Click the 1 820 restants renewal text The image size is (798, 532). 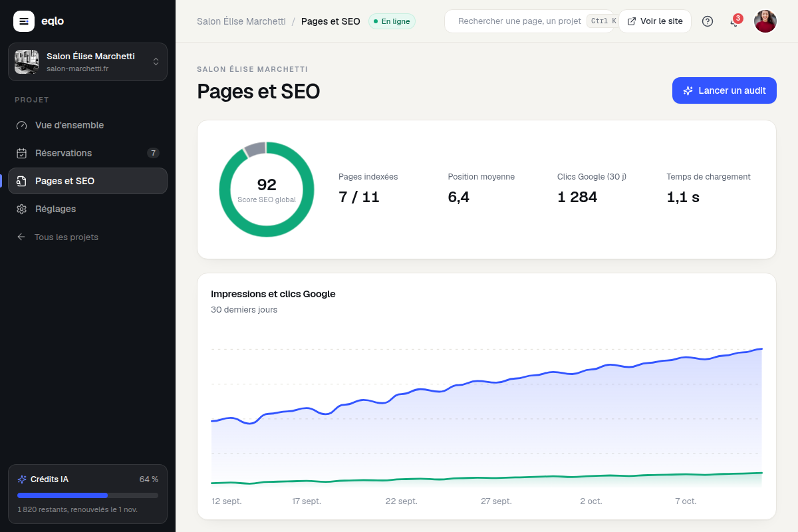click(x=77, y=509)
